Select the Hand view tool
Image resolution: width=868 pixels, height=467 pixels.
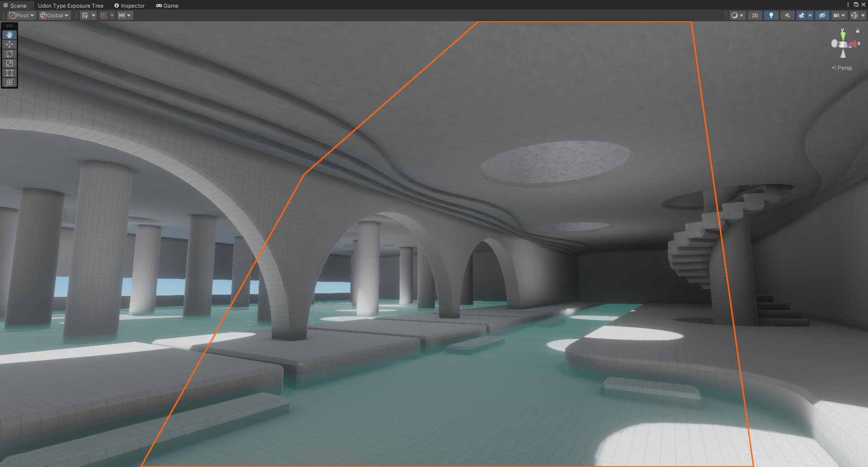click(9, 35)
